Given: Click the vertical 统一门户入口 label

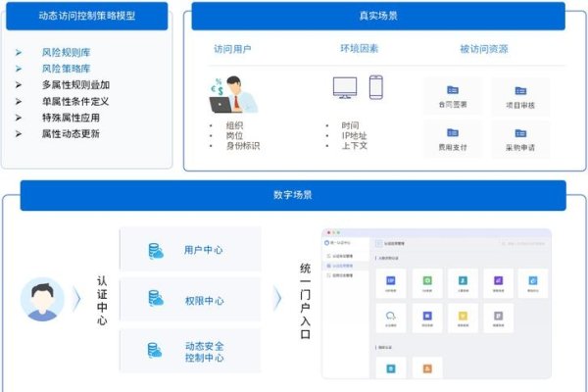Looking at the screenshot, I should 305,301.
